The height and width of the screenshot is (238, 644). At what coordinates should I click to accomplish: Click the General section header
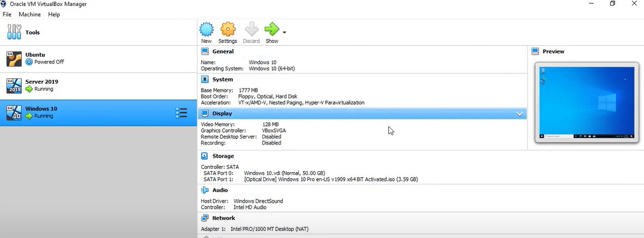(223, 52)
